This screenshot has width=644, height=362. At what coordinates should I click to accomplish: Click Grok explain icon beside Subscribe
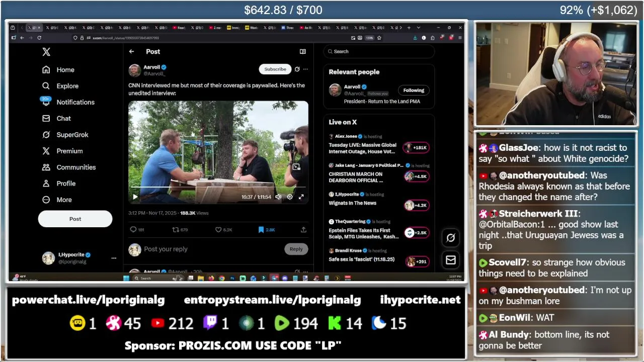pos(297,69)
